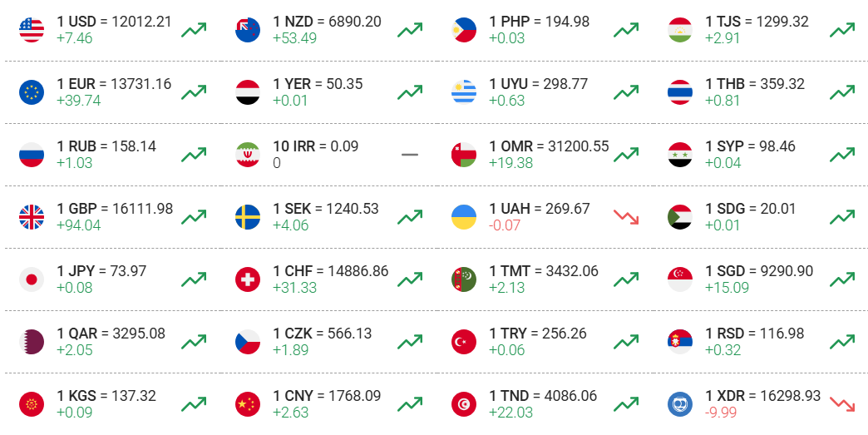Click the Ukraine flag icon beside UAH

tap(464, 217)
